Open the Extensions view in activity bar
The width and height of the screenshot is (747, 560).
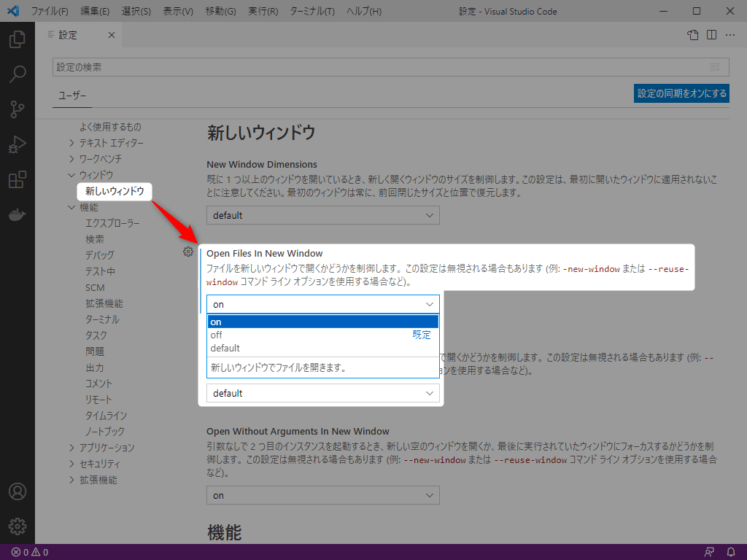coord(18,179)
